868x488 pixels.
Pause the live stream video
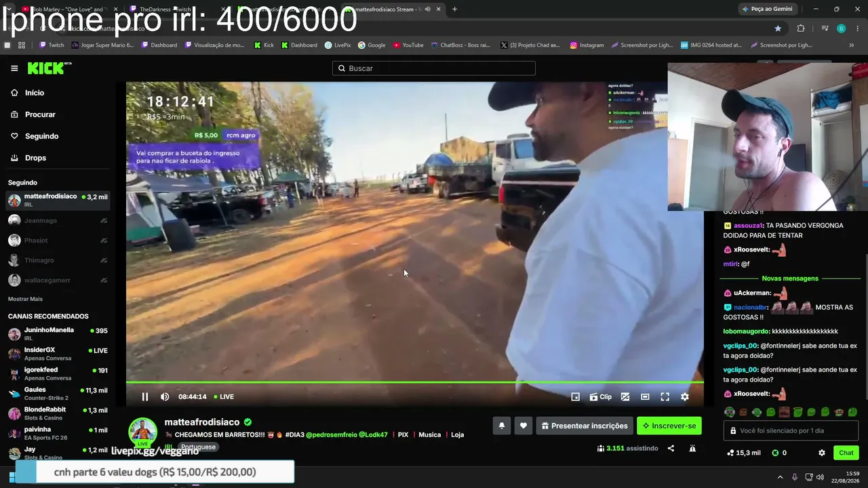[144, 397]
